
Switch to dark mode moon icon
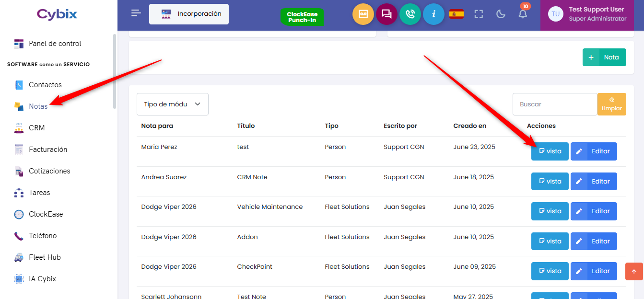pos(501,14)
